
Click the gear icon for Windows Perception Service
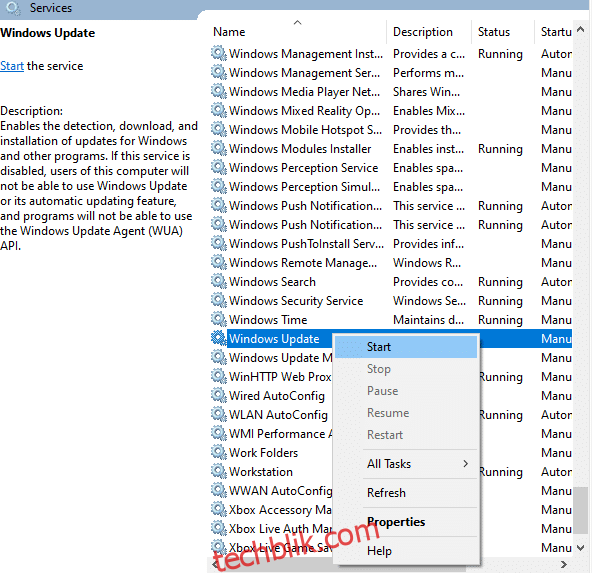tap(219, 167)
